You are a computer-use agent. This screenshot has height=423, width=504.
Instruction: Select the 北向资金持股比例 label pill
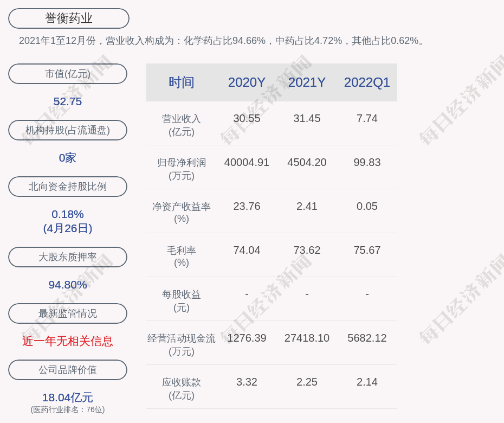tap(68, 186)
